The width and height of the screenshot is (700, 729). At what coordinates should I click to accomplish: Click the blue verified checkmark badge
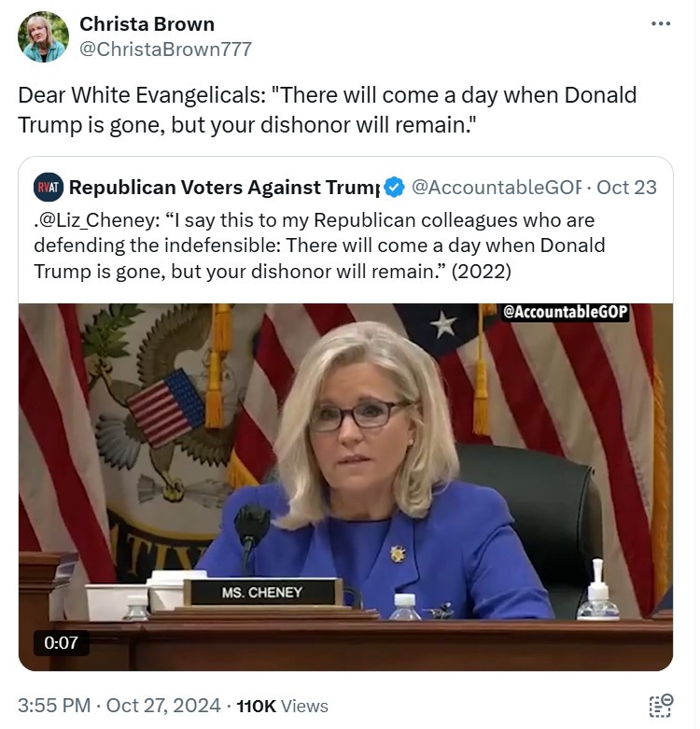394,188
